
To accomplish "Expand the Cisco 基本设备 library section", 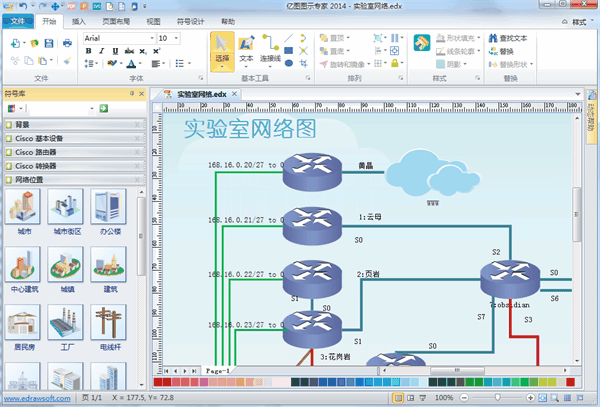I will (75, 138).
